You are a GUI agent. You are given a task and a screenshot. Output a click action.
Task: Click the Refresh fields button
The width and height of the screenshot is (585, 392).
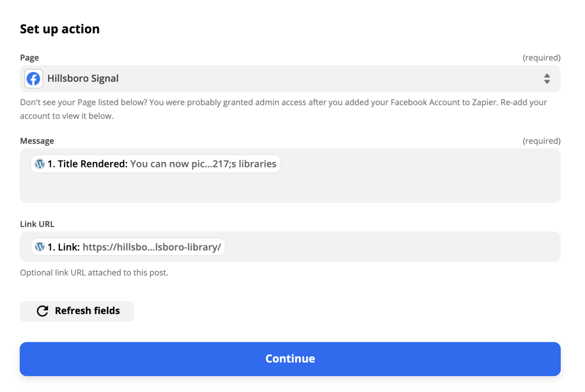coord(77,311)
